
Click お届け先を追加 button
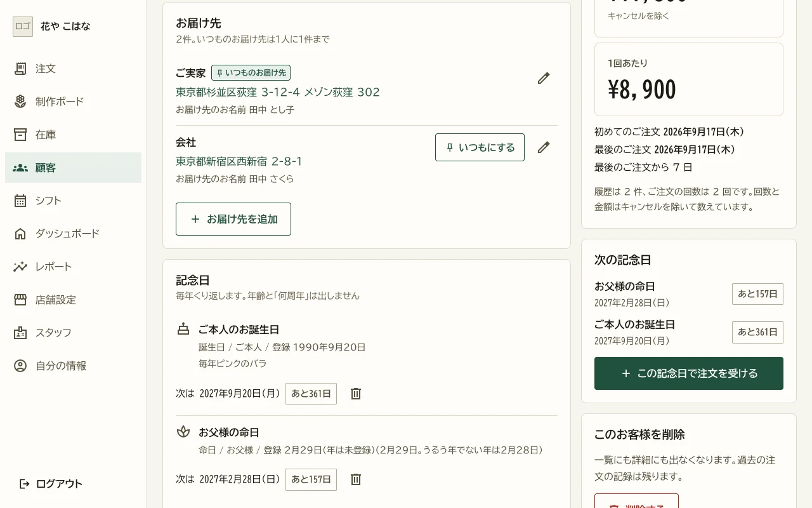click(233, 219)
